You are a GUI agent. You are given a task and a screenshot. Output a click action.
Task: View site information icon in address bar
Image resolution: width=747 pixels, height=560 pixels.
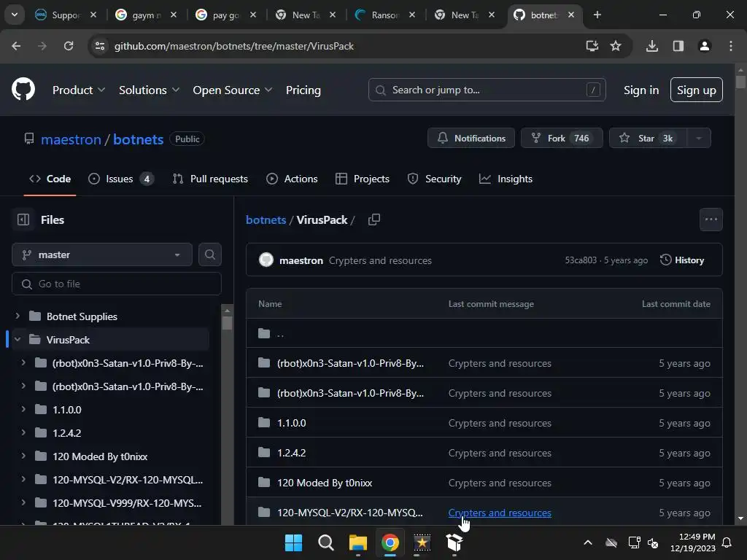99,46
